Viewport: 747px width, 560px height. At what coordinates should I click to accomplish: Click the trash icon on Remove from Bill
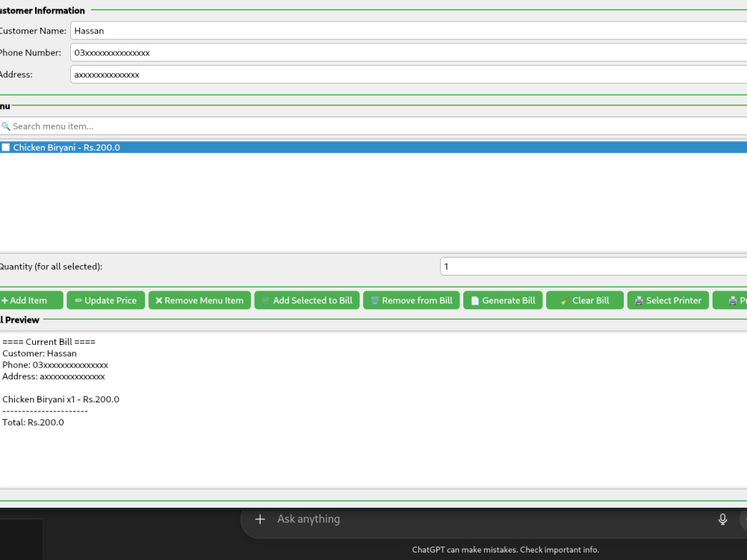coord(375,300)
